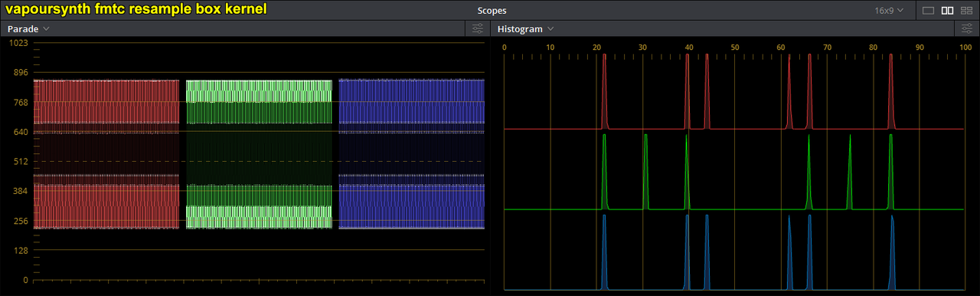Image resolution: width=980 pixels, height=296 pixels.
Task: Click the 20 mark on Histogram scale
Action: click(596, 48)
